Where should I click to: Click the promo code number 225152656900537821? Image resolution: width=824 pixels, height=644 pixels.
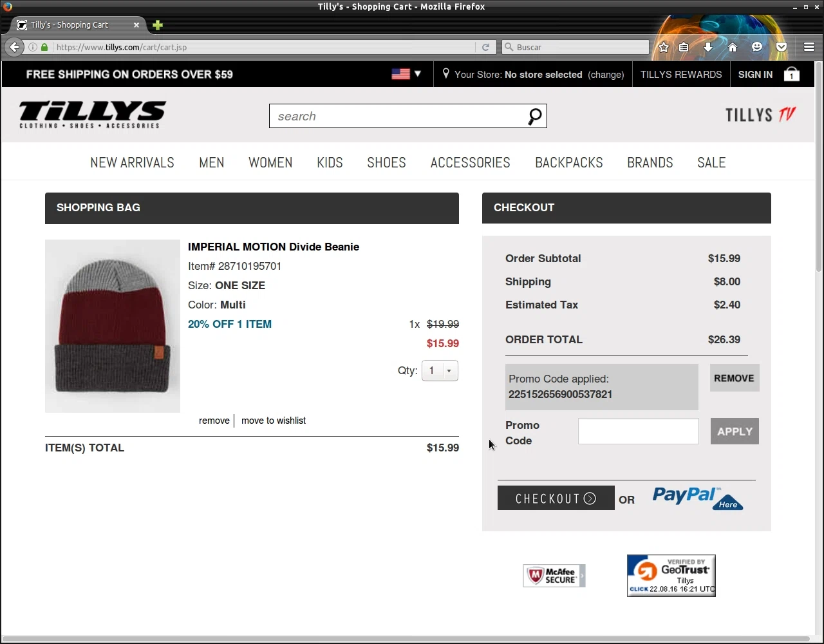click(560, 394)
